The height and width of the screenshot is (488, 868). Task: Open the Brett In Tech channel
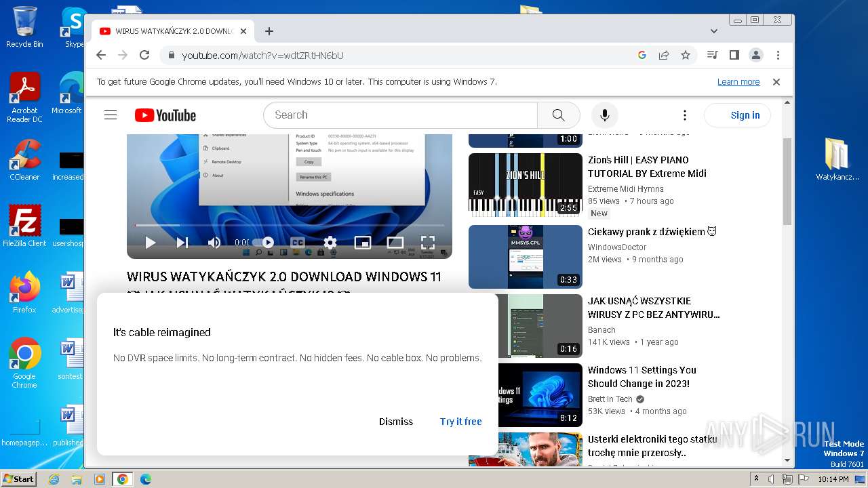pyautogui.click(x=610, y=399)
